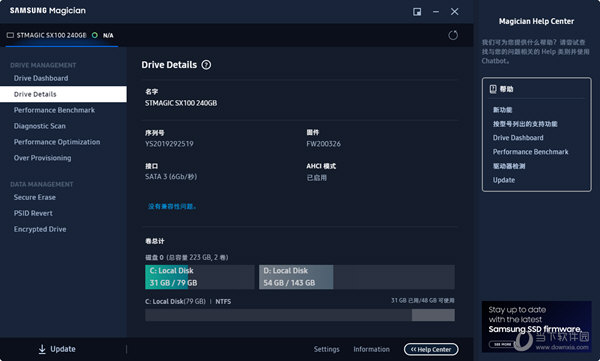Collapse the Help Center panel button
This screenshot has height=361, width=600.
[431, 349]
